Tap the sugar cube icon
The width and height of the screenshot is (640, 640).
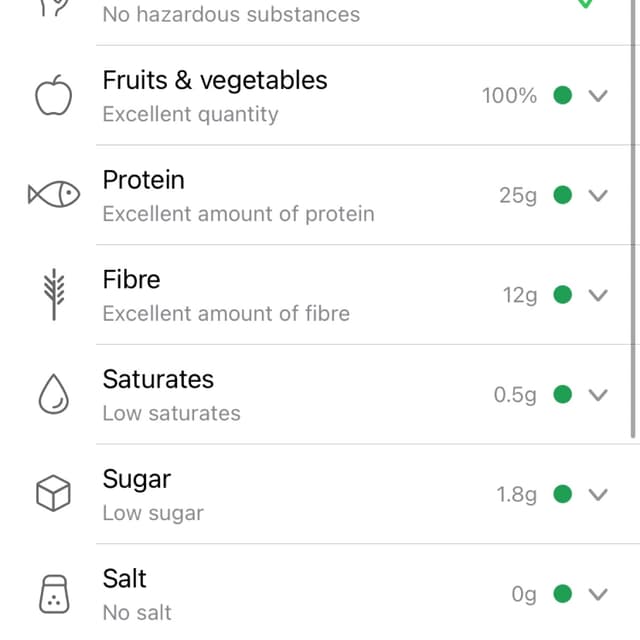pyautogui.click(x=53, y=493)
